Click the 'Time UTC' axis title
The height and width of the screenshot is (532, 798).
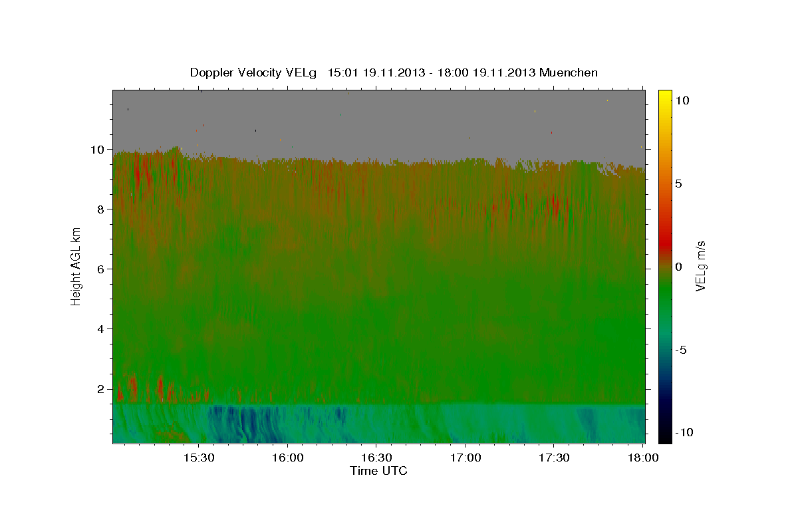pos(378,471)
